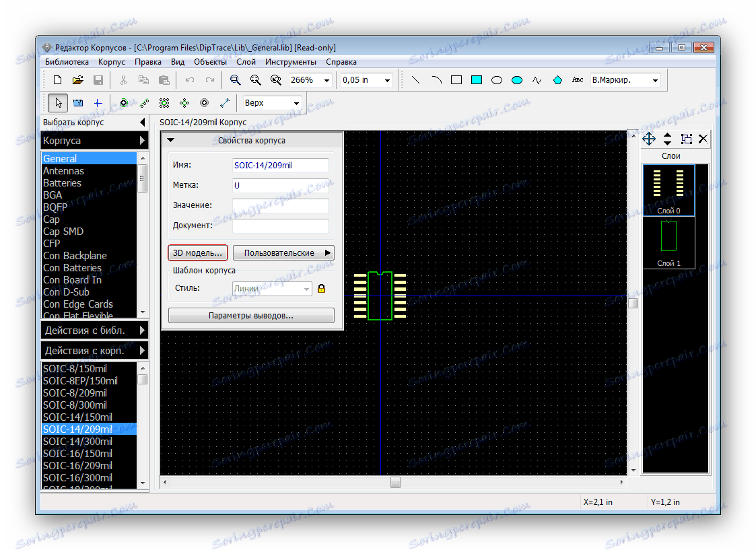Click the Параметры выводов... button
Image resolution: width=756 pixels, height=550 pixels.
[x=251, y=316]
